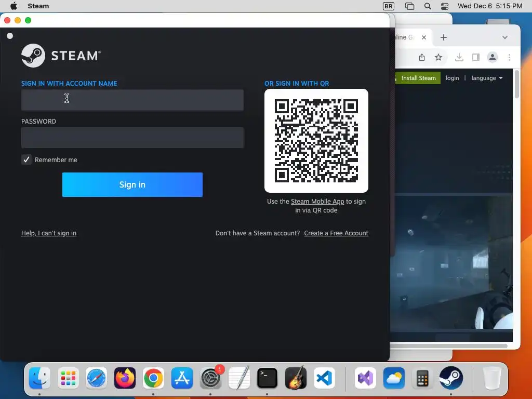The image size is (532, 399).
Task: Focus the Password input field
Action: tap(132, 137)
